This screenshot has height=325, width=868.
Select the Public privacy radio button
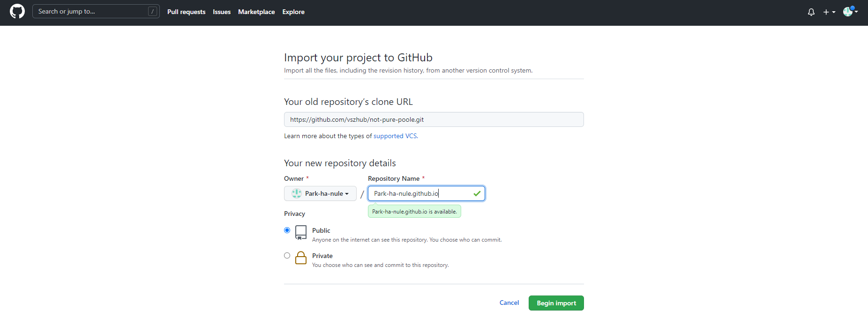[x=287, y=230]
